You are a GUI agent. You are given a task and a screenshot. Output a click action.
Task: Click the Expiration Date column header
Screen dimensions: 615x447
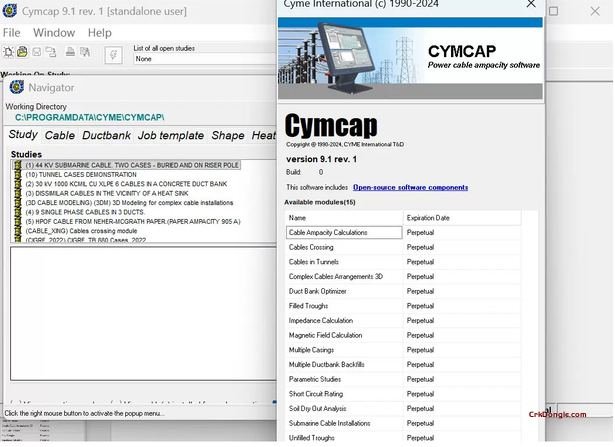pos(462,218)
